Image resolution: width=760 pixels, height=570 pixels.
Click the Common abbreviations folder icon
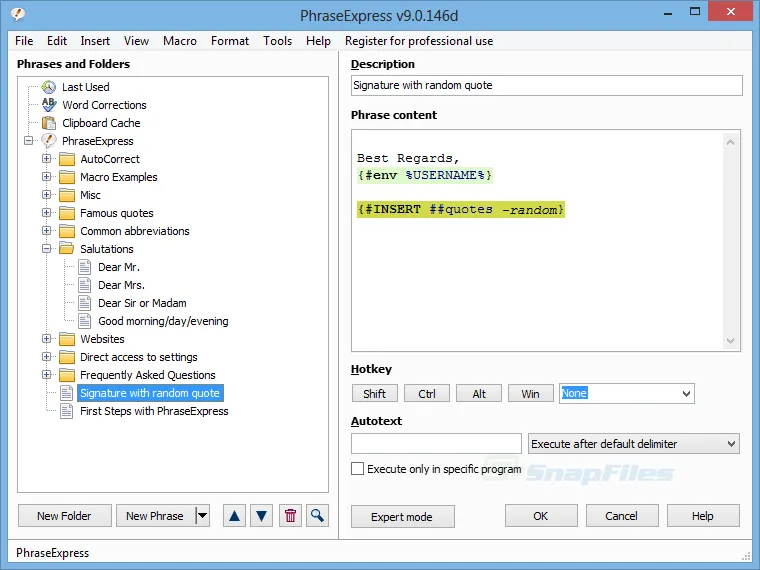67,231
